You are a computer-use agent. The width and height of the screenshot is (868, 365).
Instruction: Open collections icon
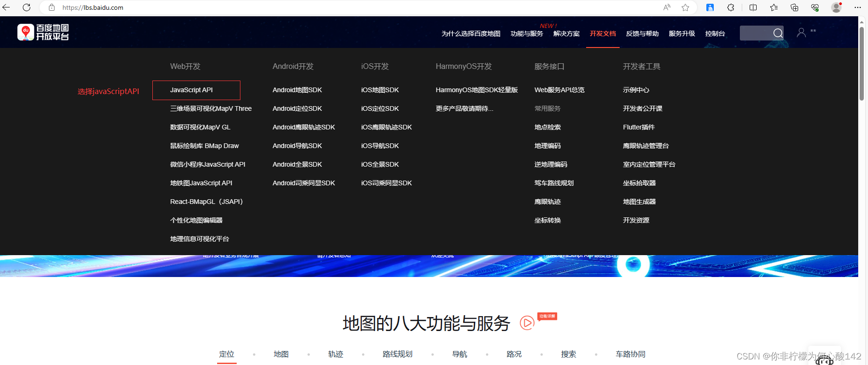pos(794,7)
